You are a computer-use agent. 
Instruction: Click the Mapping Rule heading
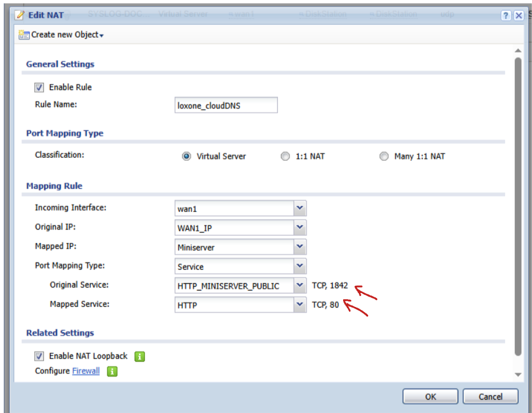click(x=54, y=186)
